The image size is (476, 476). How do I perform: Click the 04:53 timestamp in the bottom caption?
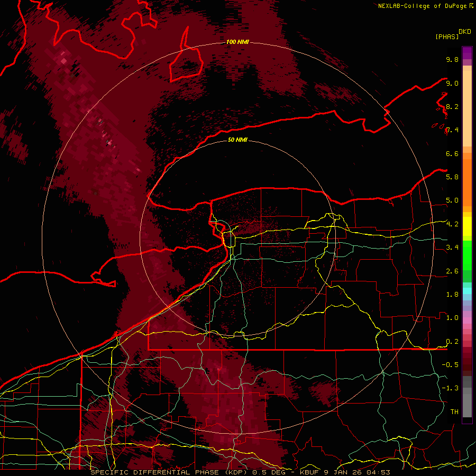[379, 472]
